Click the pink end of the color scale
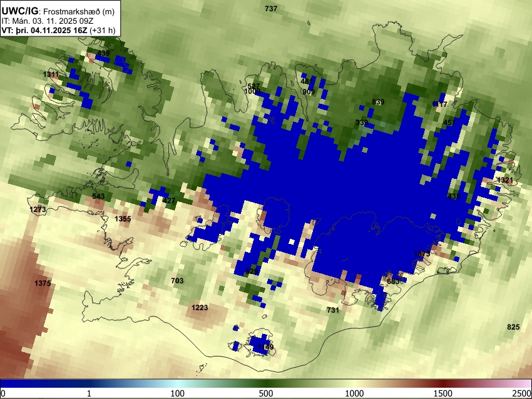532x399 pixels. pyautogui.click(x=524, y=383)
